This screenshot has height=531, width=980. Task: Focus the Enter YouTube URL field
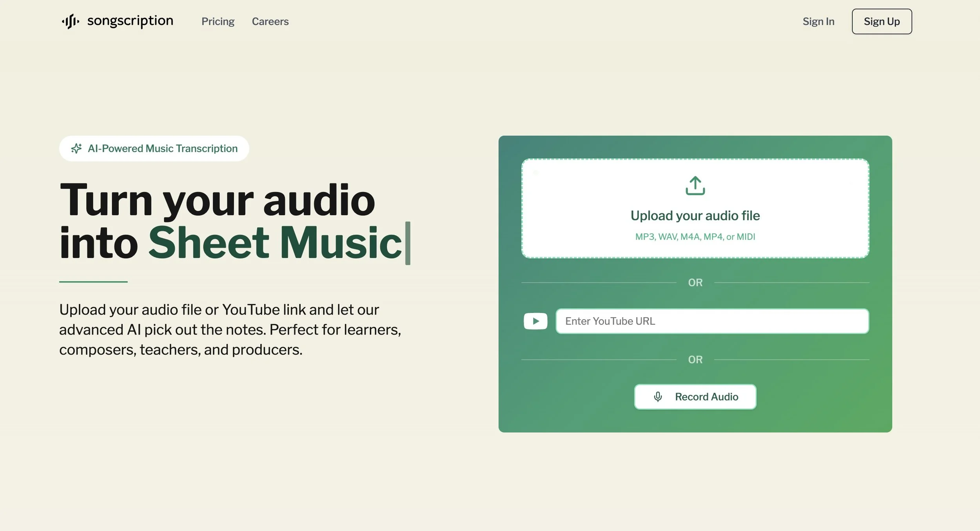click(712, 321)
